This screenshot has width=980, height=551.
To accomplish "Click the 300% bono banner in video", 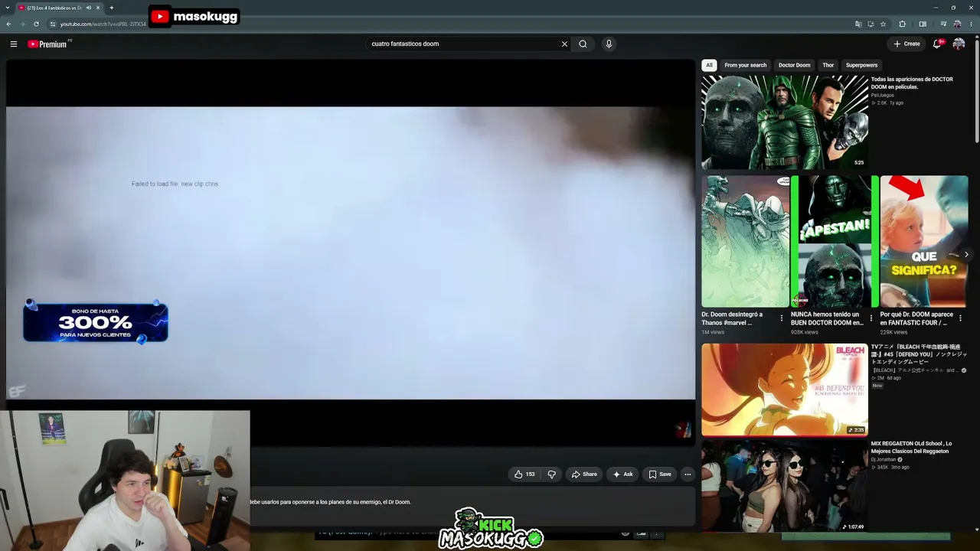I will click(96, 322).
